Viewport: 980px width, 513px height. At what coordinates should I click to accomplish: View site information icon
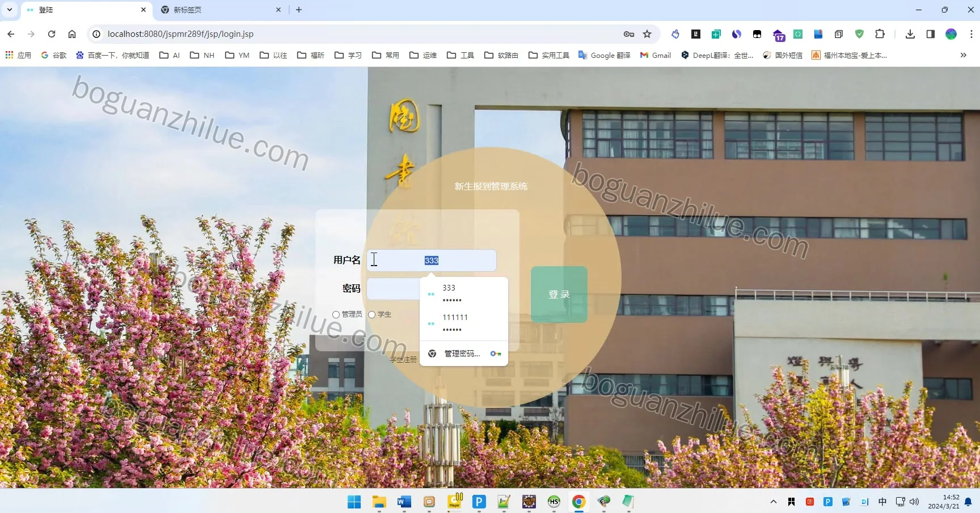click(96, 34)
